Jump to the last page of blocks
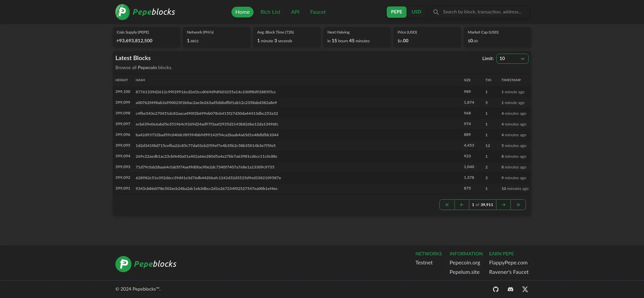Viewport: 644px width, 298px height. [518, 205]
